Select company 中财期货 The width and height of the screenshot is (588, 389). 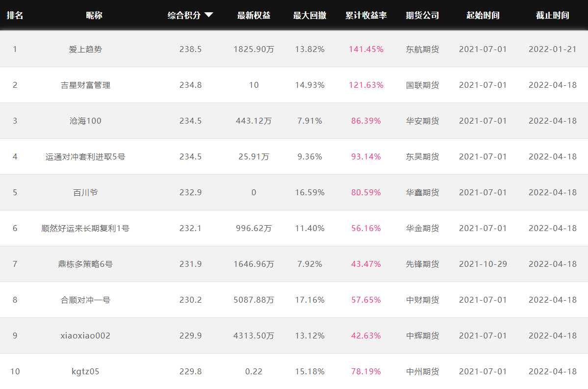(423, 300)
